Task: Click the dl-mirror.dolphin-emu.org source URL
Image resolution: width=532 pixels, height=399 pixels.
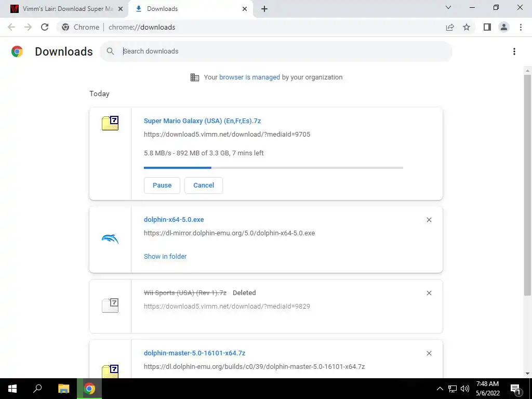Action: pos(229,233)
